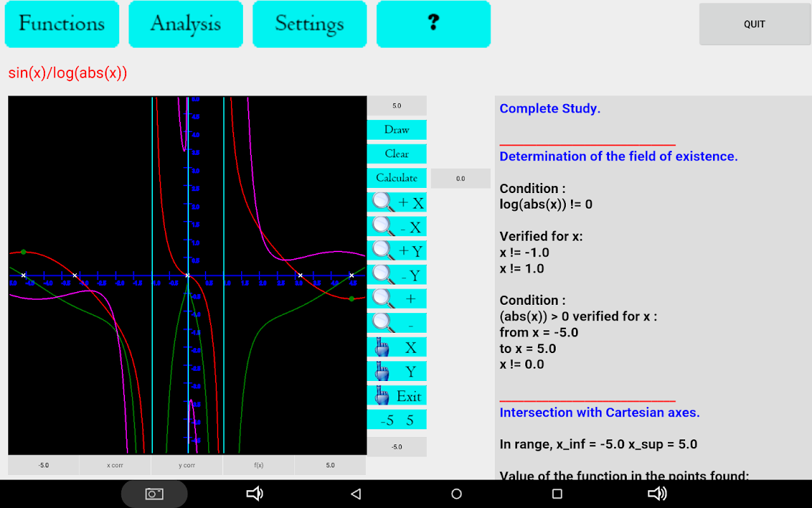Click the Complete Study heading
The image size is (812, 508).
click(550, 109)
